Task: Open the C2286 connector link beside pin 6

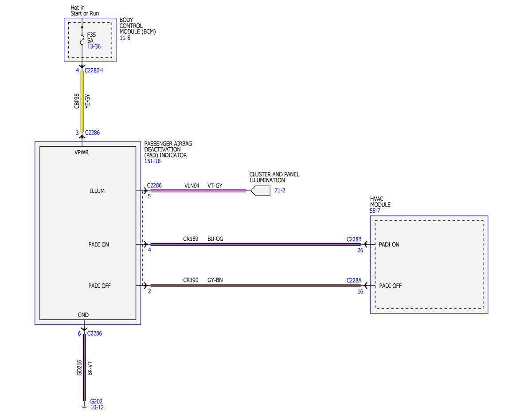Action: tap(94, 333)
